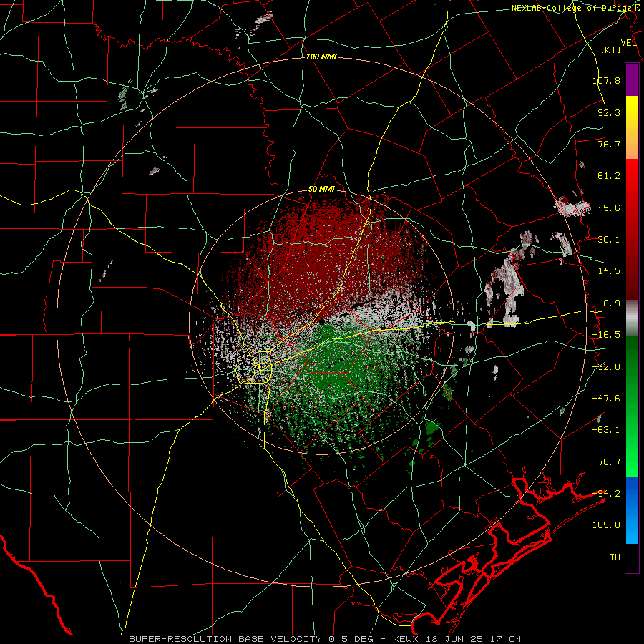Click the 50 NMI range ring label
644x644 pixels.
pos(321,190)
